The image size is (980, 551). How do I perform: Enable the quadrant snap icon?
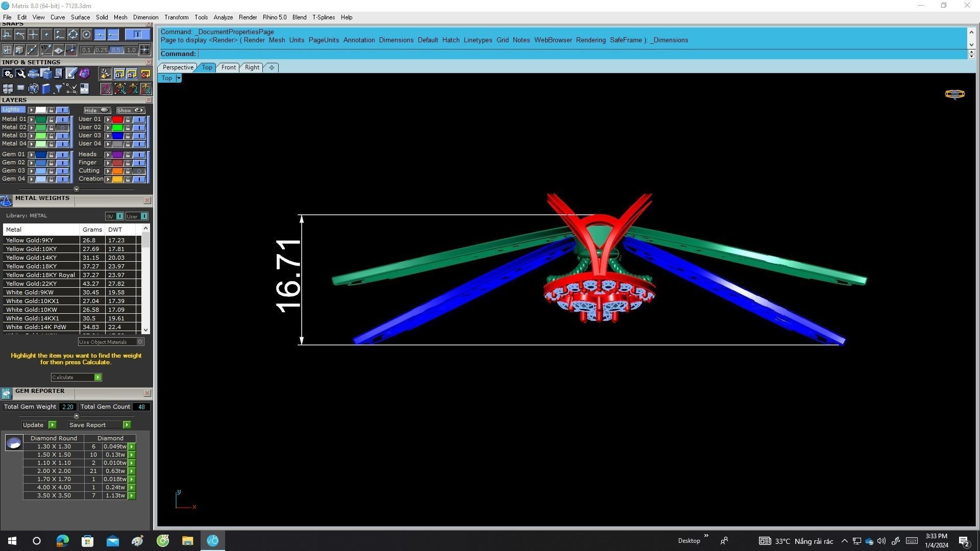point(73,35)
